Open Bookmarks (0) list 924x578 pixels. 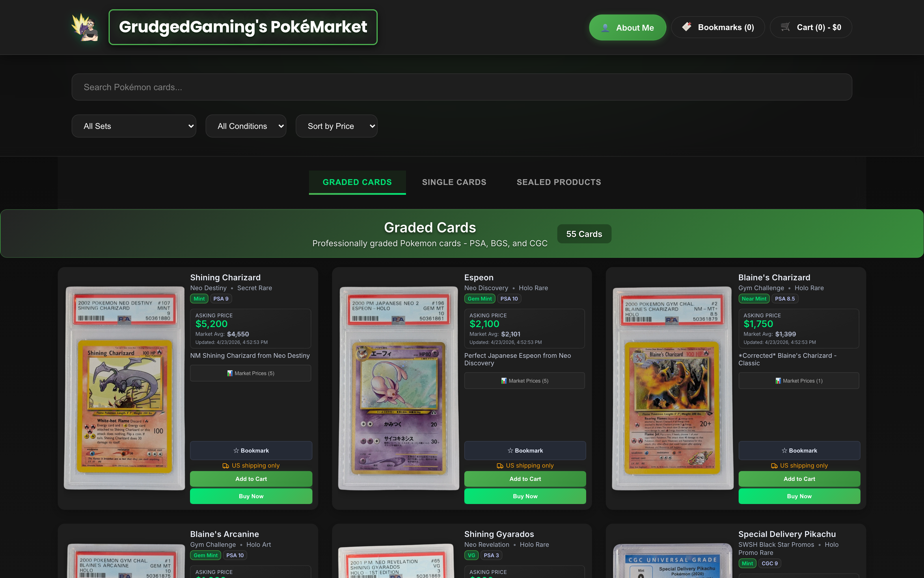pos(718,27)
